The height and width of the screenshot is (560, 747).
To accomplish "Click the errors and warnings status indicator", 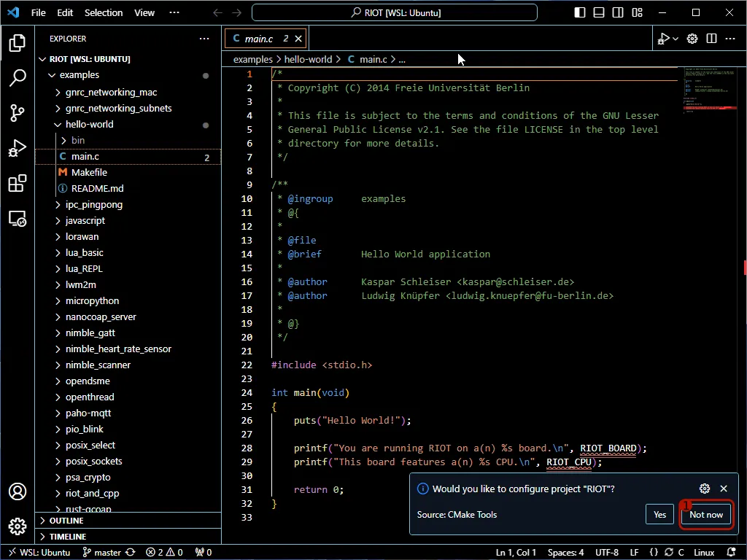I will pos(165,552).
